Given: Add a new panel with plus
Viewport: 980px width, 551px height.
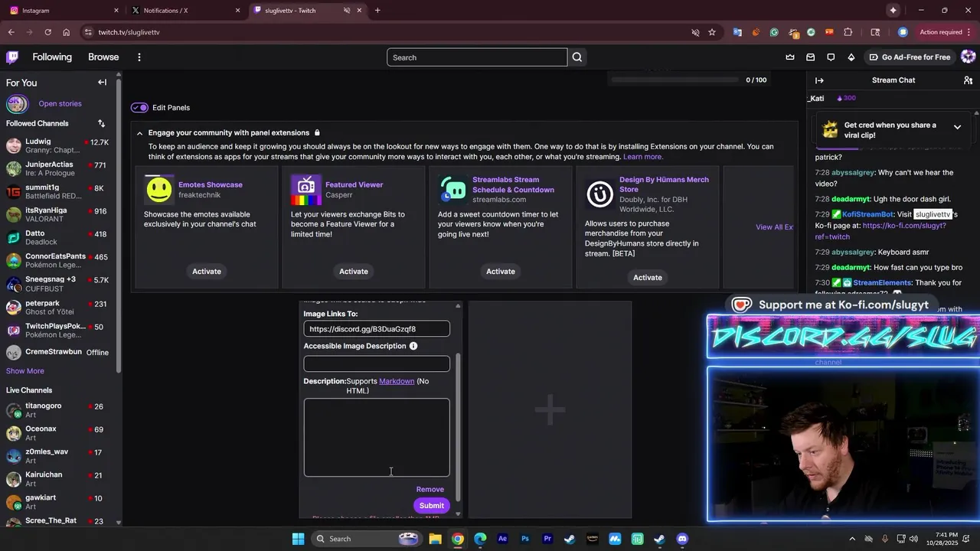Looking at the screenshot, I should (x=550, y=410).
